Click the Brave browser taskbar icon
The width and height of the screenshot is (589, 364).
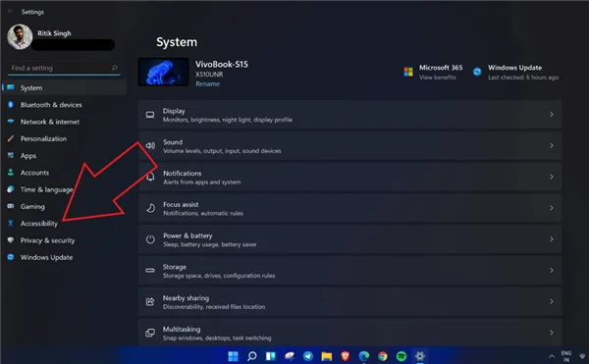[x=346, y=356]
